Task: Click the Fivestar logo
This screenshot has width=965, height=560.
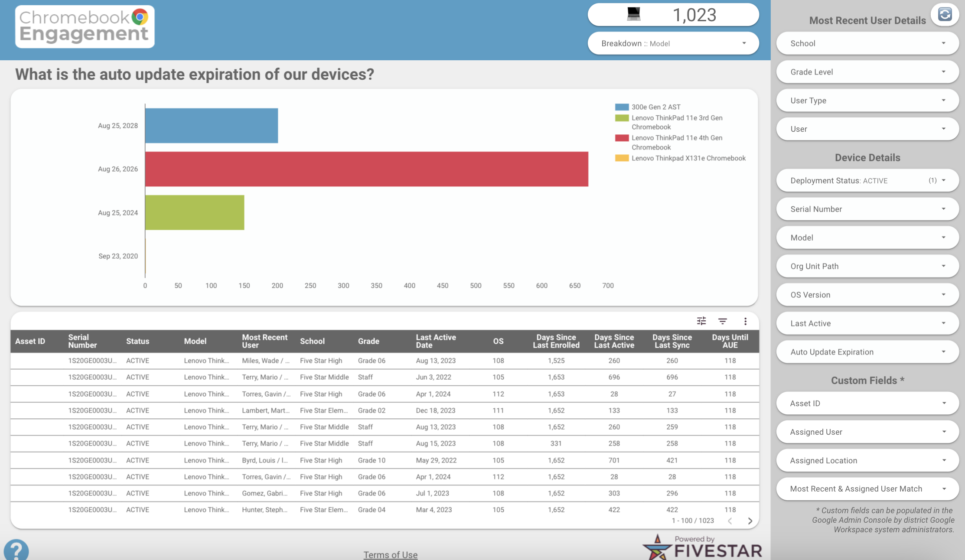Action: tap(702, 547)
